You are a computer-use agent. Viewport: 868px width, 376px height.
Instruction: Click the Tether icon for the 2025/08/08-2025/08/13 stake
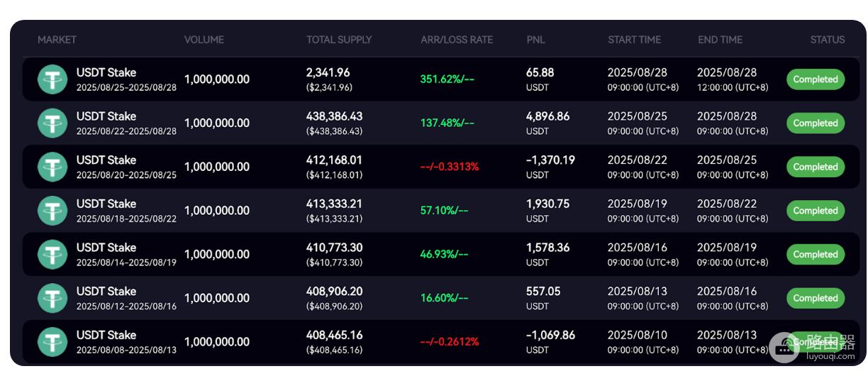pyautogui.click(x=52, y=342)
